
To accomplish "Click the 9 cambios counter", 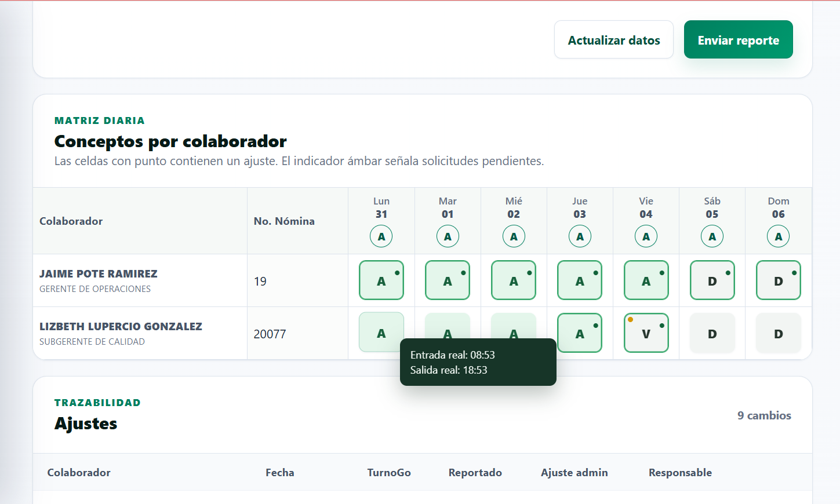I will pyautogui.click(x=764, y=415).
